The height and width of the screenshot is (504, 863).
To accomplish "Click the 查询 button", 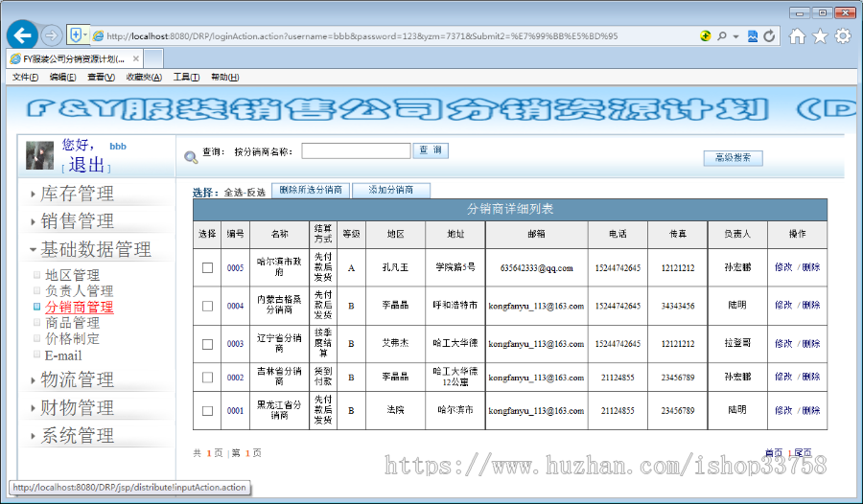I will click(431, 150).
